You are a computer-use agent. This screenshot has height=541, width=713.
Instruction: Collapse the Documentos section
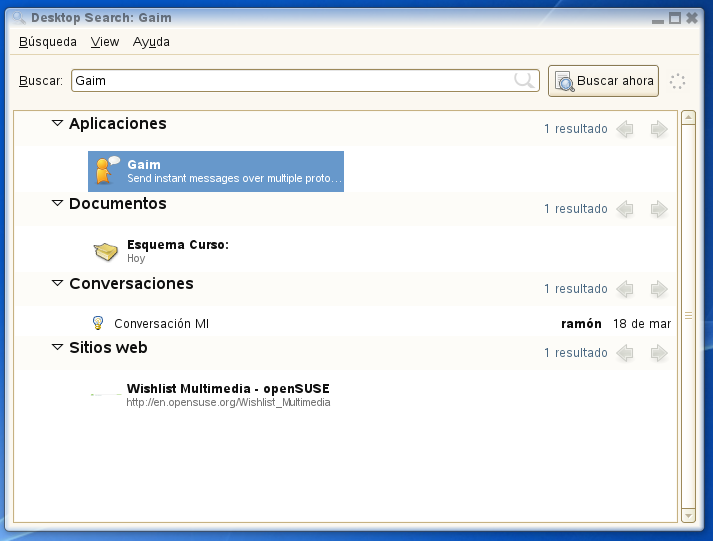57,203
